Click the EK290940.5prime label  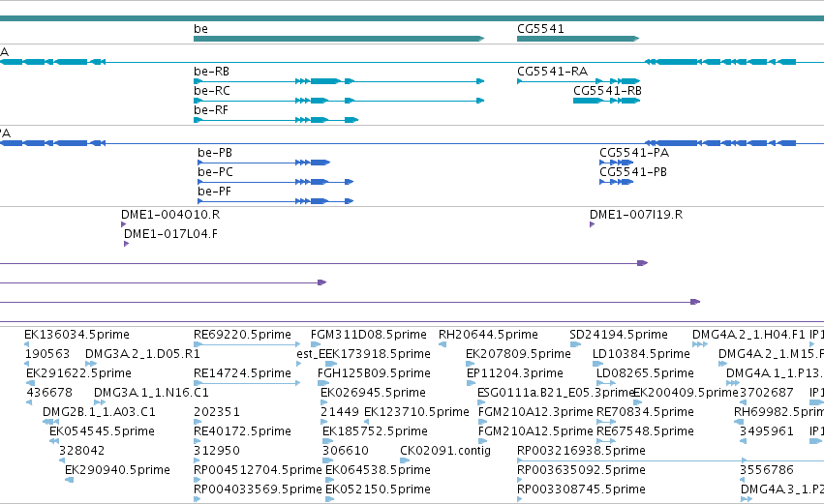pos(117,471)
